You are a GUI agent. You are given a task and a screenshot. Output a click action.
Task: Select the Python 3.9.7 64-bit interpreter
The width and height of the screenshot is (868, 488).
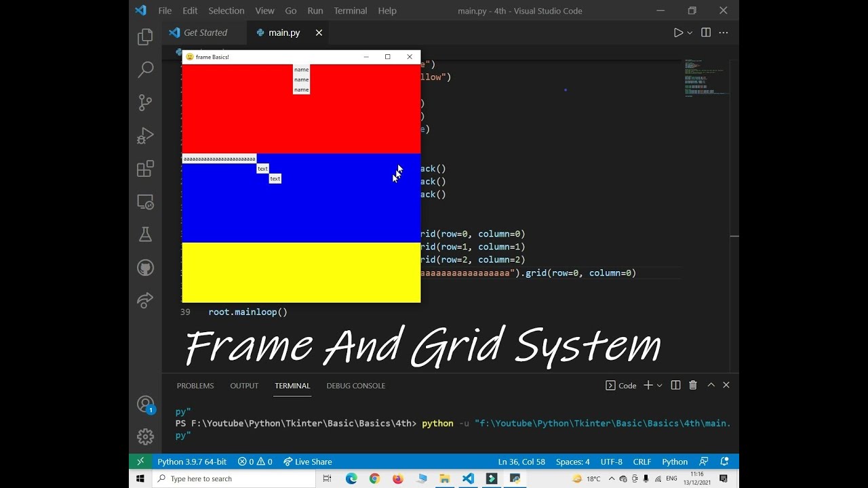click(x=192, y=462)
